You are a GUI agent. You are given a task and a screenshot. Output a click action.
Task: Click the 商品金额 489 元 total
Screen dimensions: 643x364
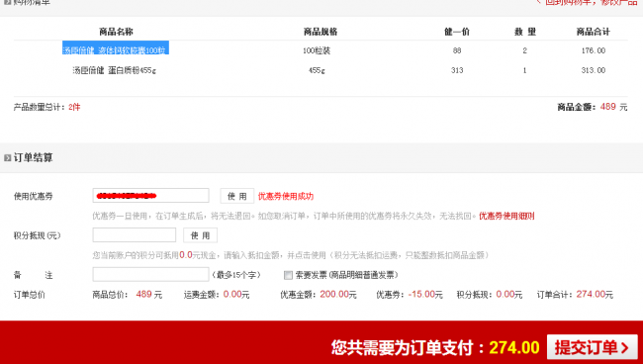pos(593,107)
